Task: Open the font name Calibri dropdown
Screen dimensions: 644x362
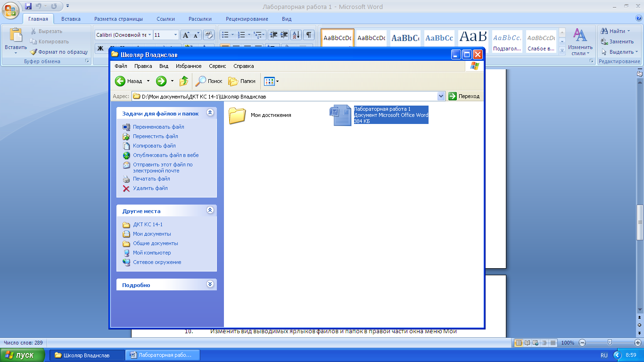Action: (150, 35)
